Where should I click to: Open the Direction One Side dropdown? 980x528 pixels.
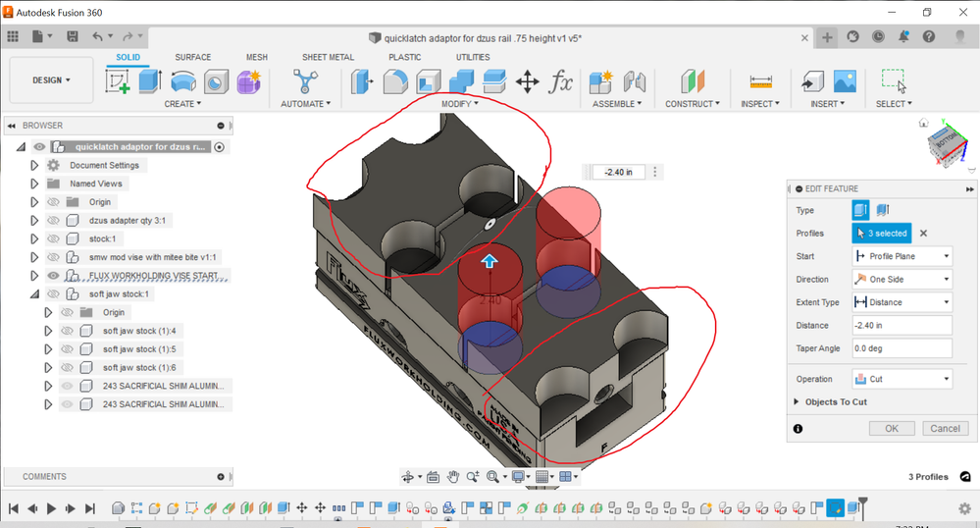(902, 279)
